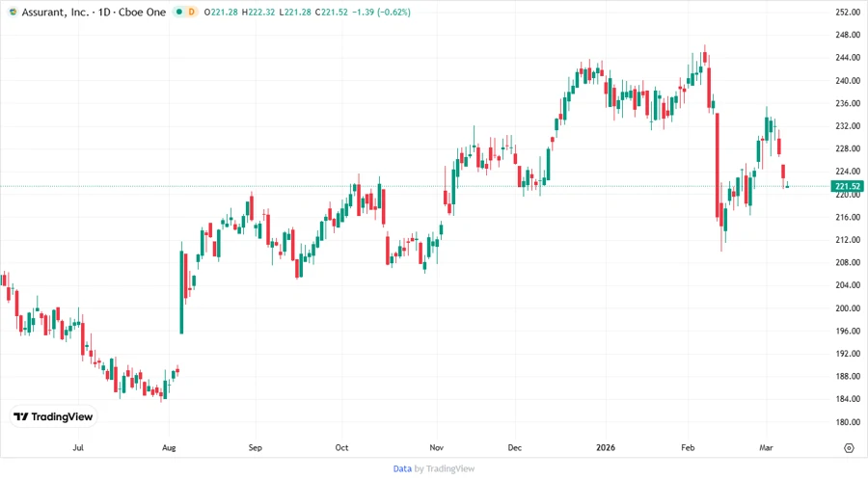Click the 180.00 price axis label
The height and width of the screenshot is (480, 868).
tap(848, 422)
